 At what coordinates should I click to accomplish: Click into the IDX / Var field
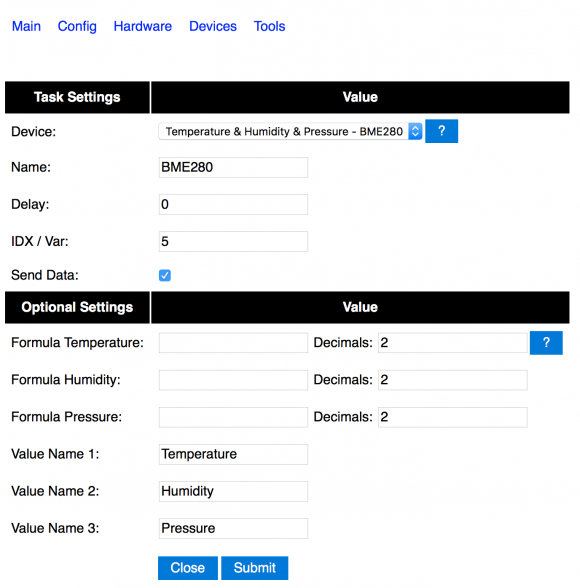point(233,242)
